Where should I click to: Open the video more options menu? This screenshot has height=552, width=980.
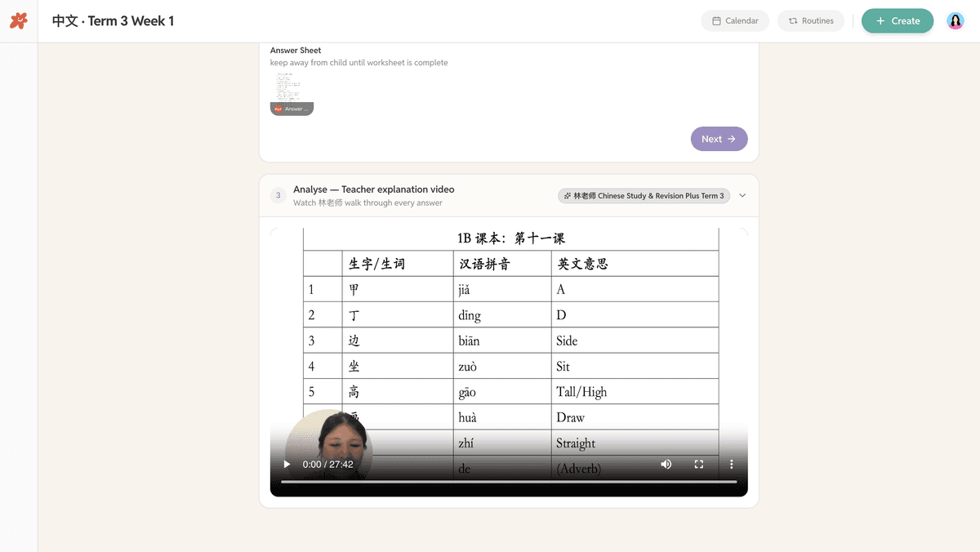pyautogui.click(x=732, y=464)
